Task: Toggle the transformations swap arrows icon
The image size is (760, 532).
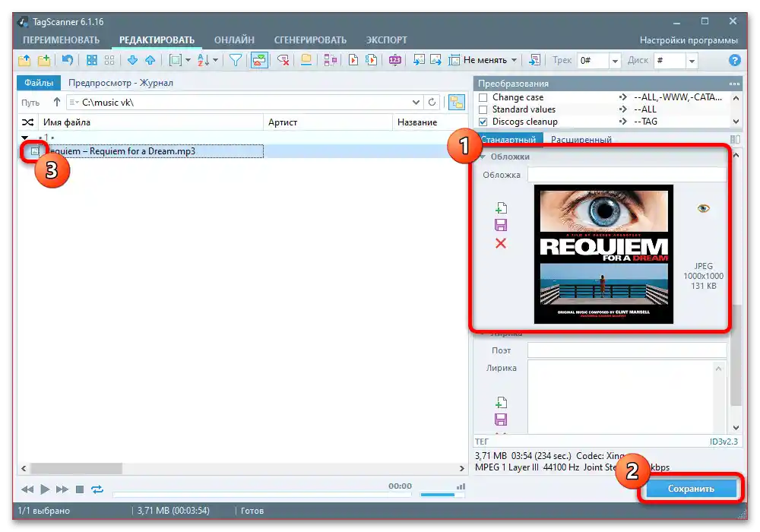Action: point(259,60)
